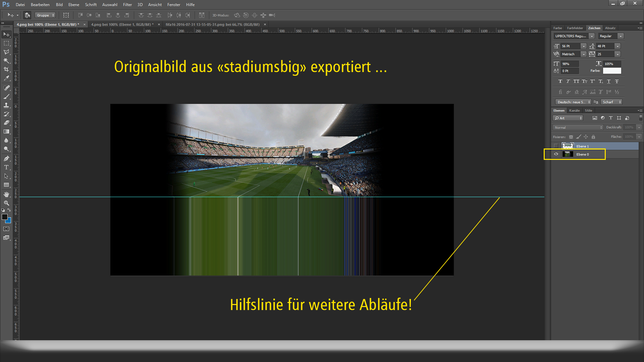Switch to the Farbfelder panel tab
644x362 pixels.
575,28
